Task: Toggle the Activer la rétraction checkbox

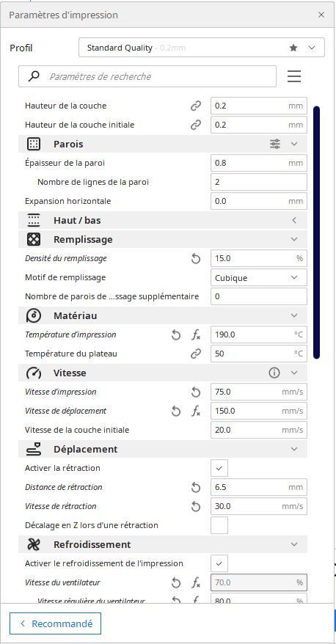Action: [219, 468]
